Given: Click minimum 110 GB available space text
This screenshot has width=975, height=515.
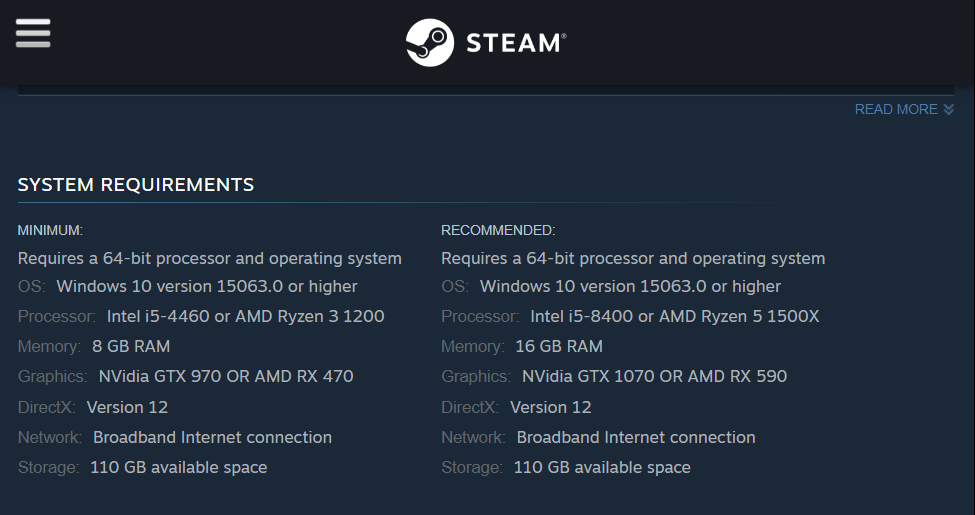Looking at the screenshot, I should 178,467.
